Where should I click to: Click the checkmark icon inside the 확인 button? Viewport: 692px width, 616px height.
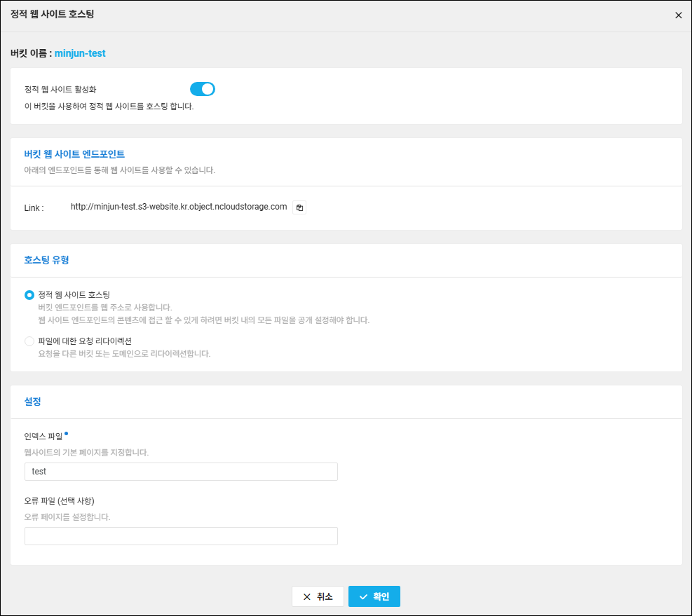[x=365, y=596]
